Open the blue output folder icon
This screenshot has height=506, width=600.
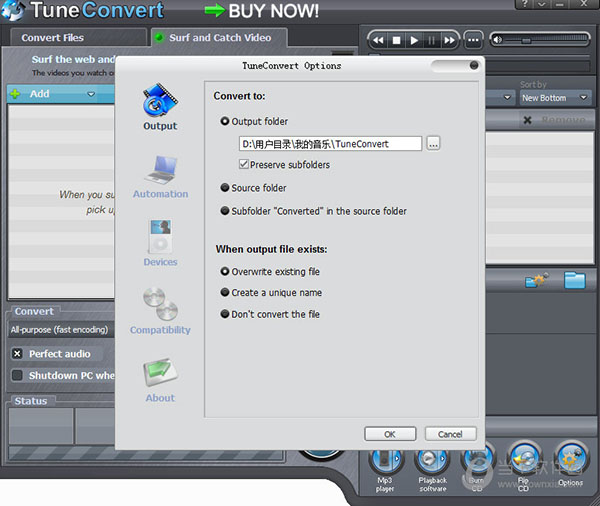pyautogui.click(x=575, y=280)
